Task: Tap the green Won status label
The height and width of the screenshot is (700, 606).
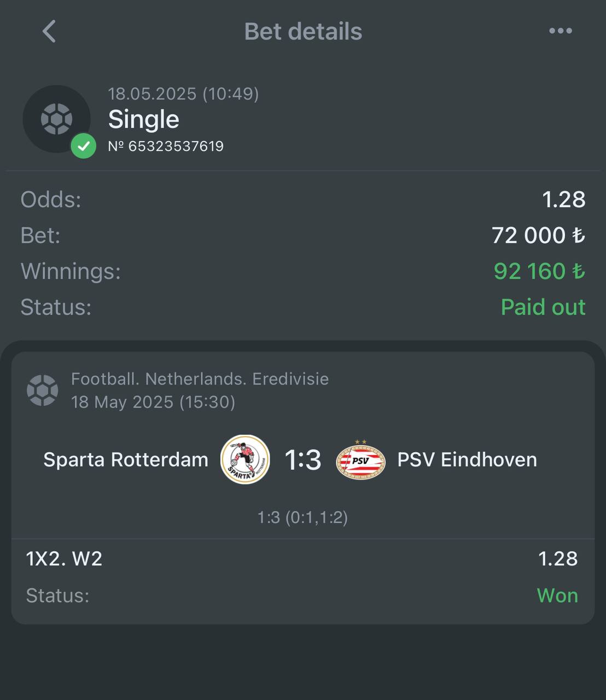Action: (x=557, y=595)
